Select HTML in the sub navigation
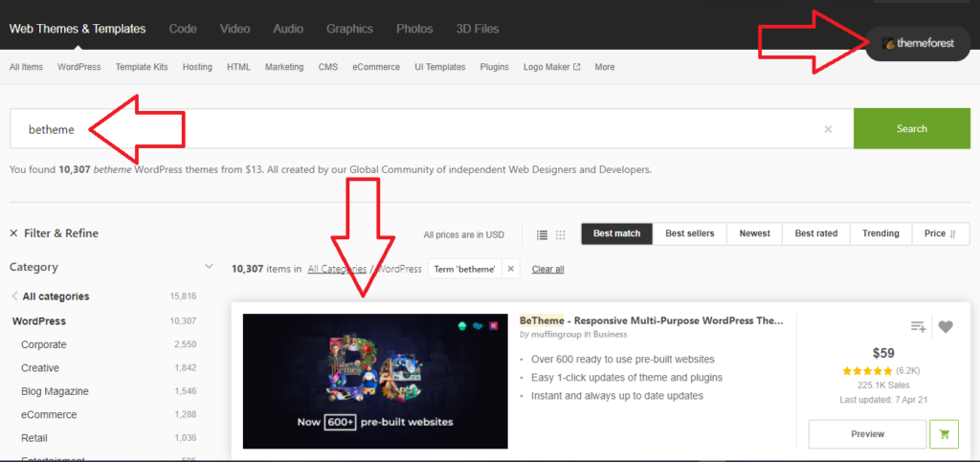This screenshot has width=980, height=462. coord(238,67)
